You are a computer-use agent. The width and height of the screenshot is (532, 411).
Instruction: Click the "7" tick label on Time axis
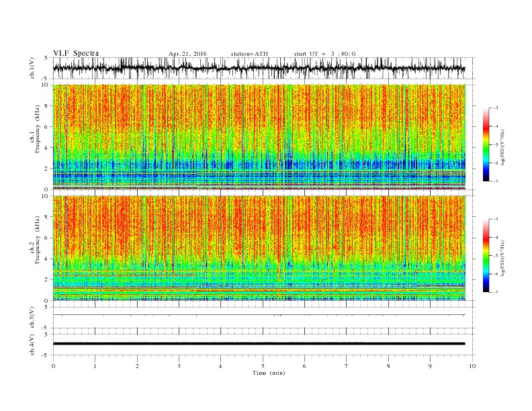click(346, 366)
